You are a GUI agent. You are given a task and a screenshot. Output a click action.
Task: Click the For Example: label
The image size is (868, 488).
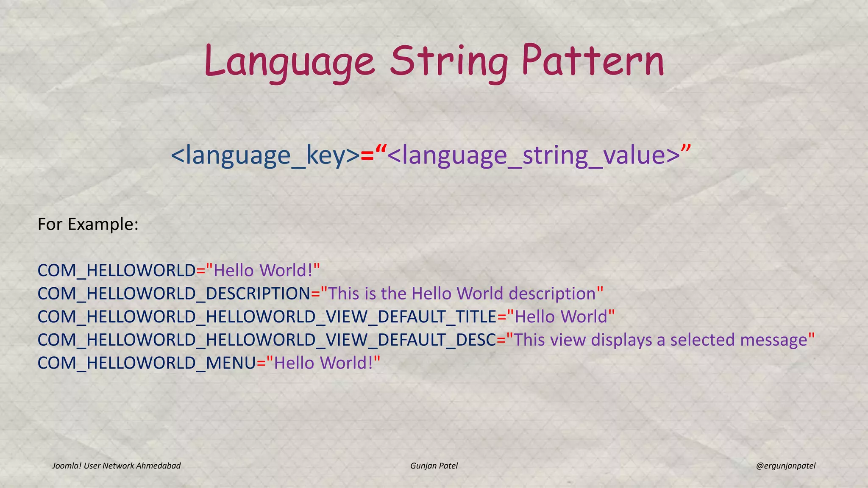pos(88,224)
